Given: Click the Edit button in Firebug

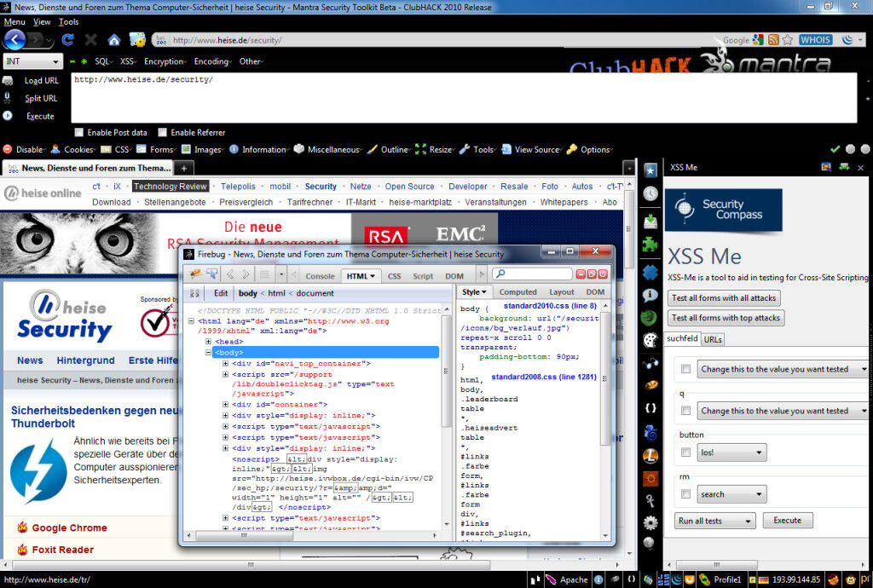Looking at the screenshot, I should click(221, 293).
